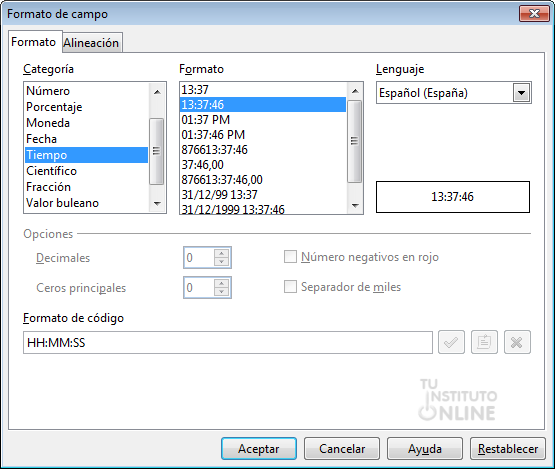
Task: Enable Número negativos en rojo checkbox
Action: 290,257
